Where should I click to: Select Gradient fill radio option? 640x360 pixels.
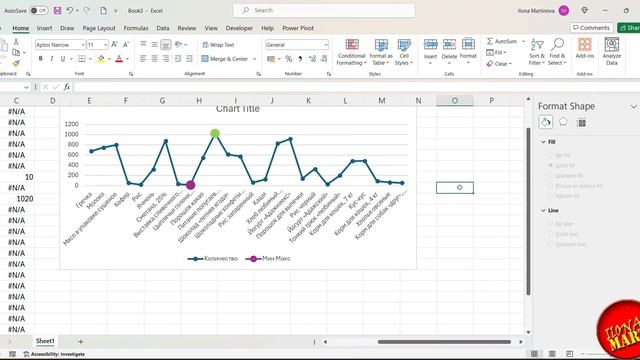pos(551,176)
